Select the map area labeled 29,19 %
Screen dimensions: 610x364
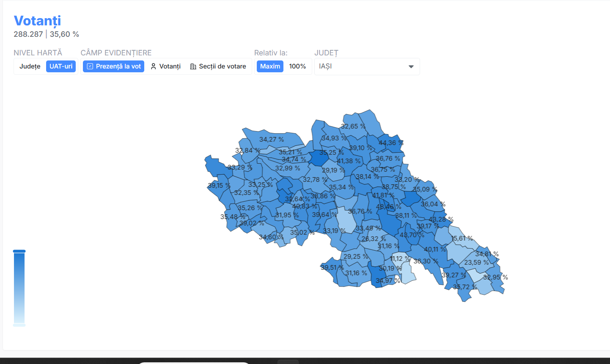coord(333,170)
